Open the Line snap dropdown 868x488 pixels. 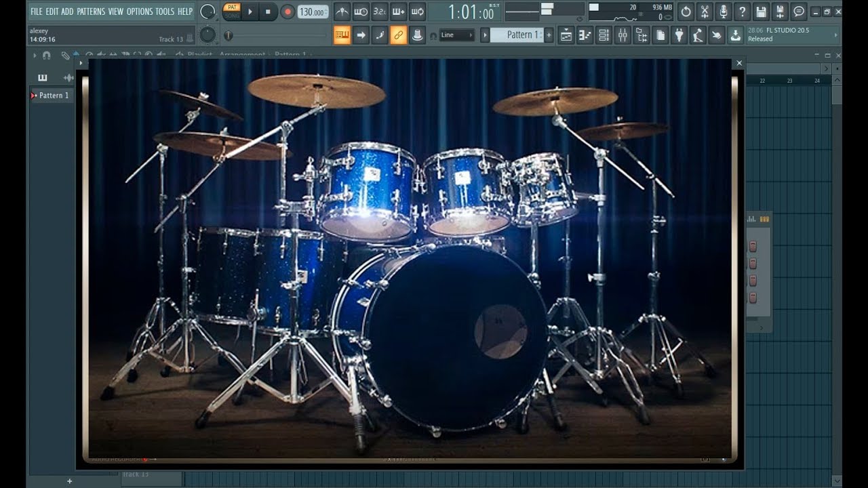pos(456,35)
